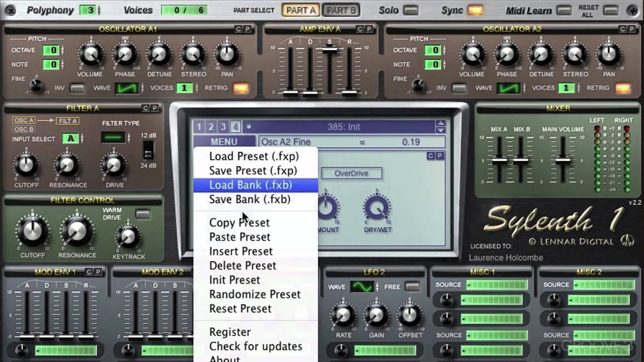The height and width of the screenshot is (362, 644).
Task: Click the Reset All button
Action: 610,10
